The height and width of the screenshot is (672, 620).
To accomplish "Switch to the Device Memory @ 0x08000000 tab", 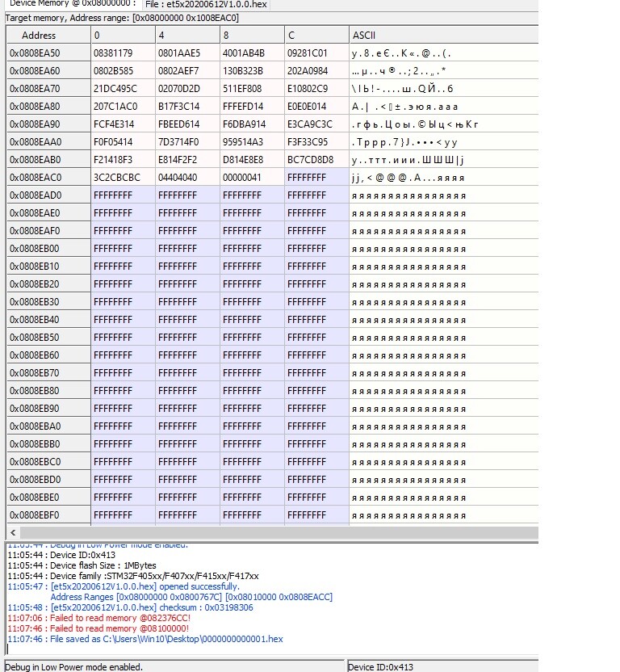I will tap(73, 4).
